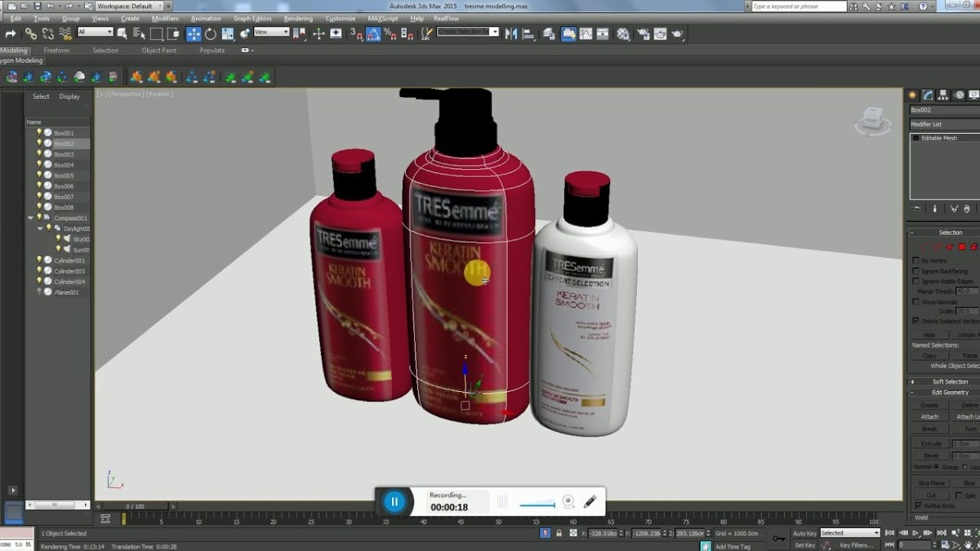Open the Render Setup dialog
This screenshot has height=551, width=980.
[x=644, y=34]
